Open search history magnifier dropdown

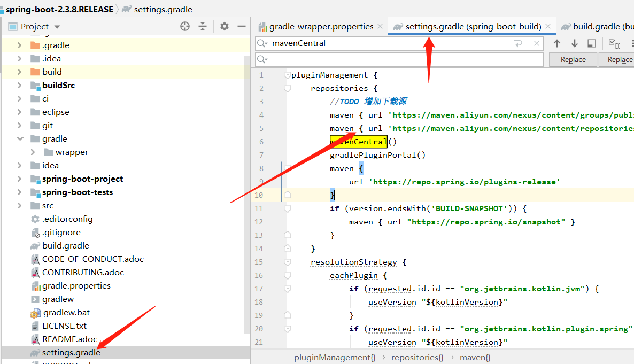(262, 43)
